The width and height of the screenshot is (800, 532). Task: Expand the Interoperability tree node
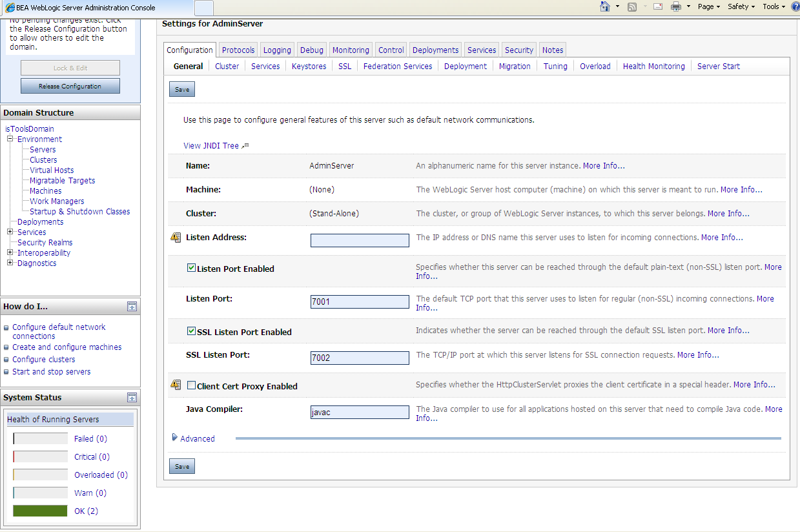pos(10,252)
